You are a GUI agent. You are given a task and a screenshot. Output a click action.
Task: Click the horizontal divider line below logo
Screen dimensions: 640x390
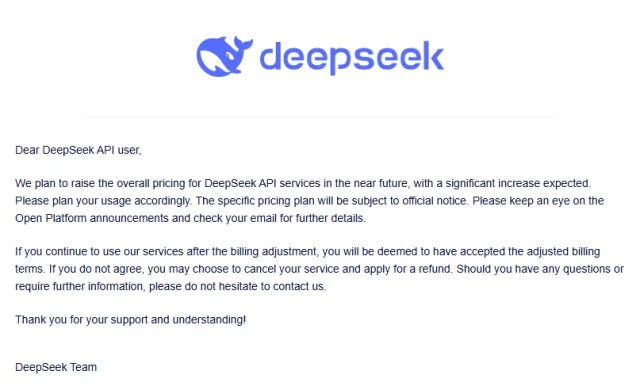(320, 117)
